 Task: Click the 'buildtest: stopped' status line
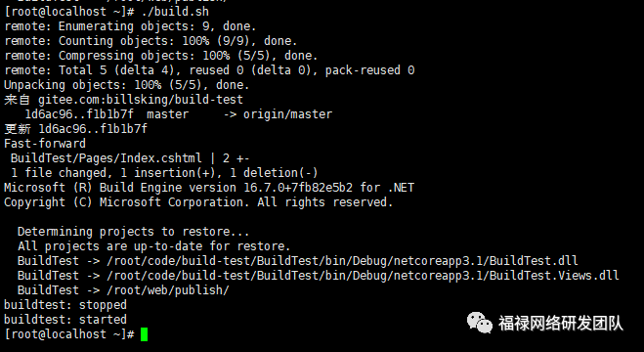(65, 305)
